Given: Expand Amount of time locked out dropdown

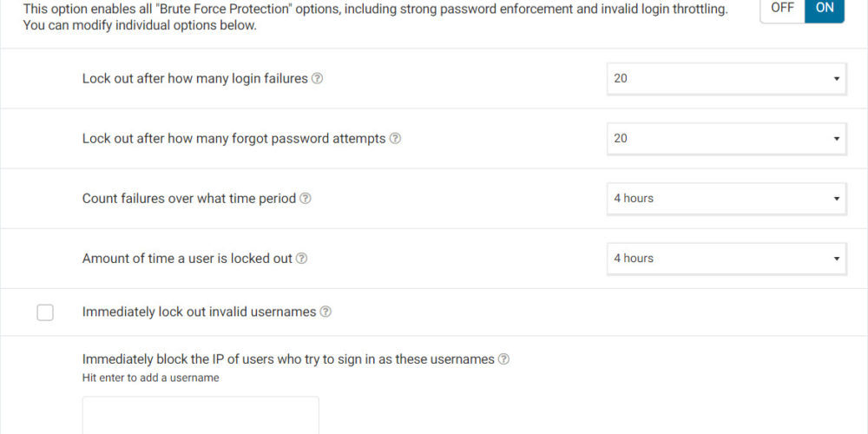Looking at the screenshot, I should click(x=726, y=259).
